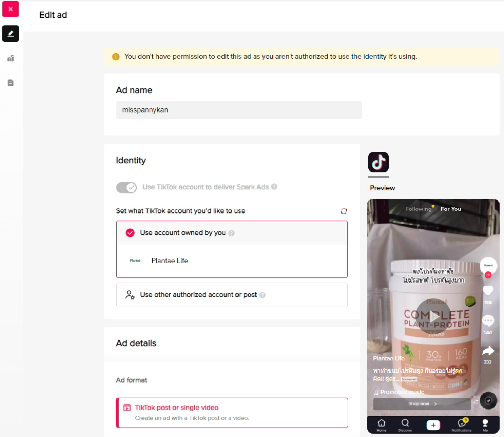Play the ad preview video
504x437 pixels.
coord(433,316)
